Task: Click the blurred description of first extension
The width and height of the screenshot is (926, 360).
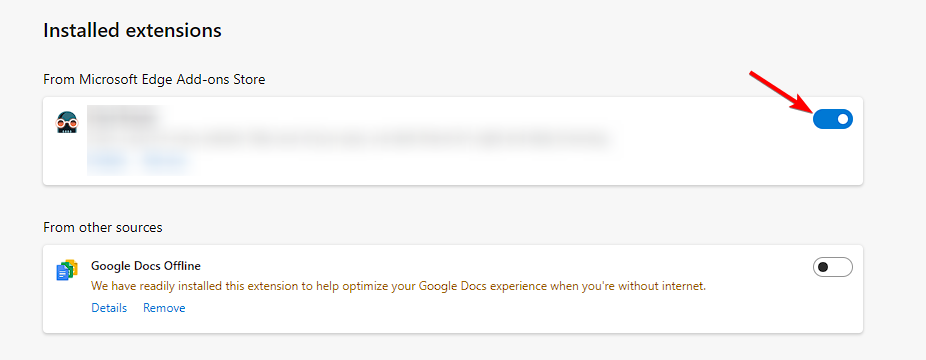Action: 348,139
